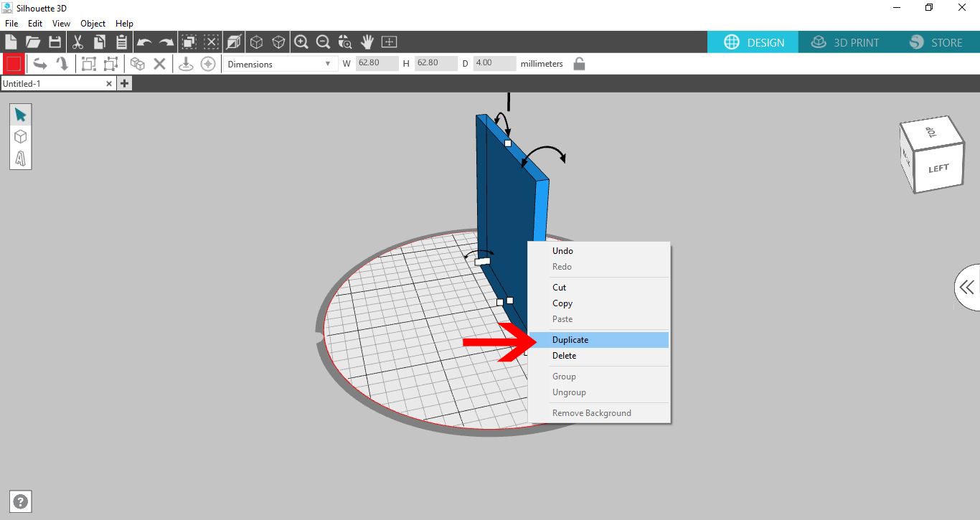Viewport: 980px width, 520px height.
Task: Open the Object menu
Action: click(x=93, y=24)
